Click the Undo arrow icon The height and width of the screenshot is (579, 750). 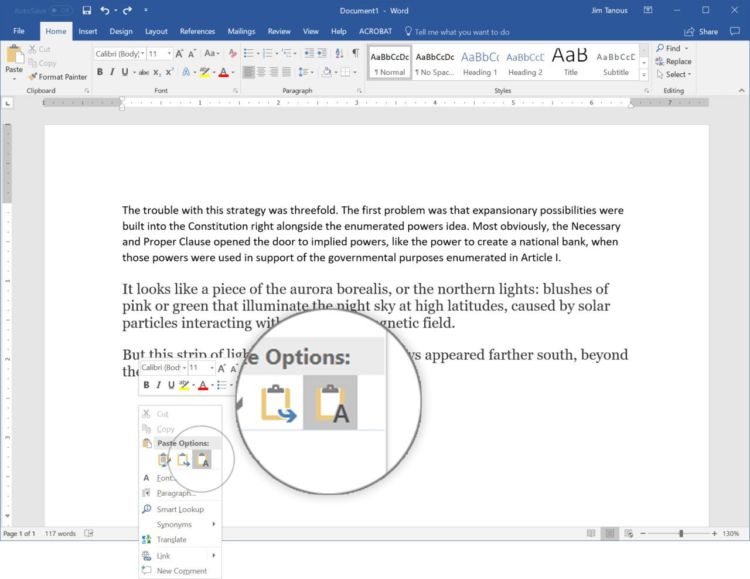tap(105, 11)
